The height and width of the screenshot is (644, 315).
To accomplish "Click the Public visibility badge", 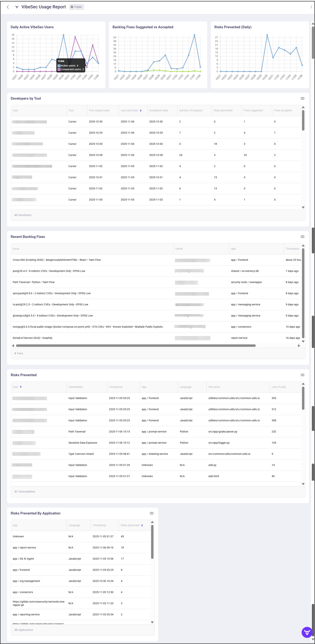I will click(77, 7).
